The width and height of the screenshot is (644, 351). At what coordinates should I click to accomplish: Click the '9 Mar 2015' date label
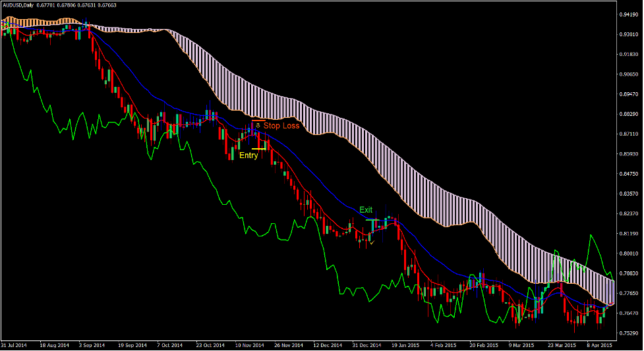point(521,345)
